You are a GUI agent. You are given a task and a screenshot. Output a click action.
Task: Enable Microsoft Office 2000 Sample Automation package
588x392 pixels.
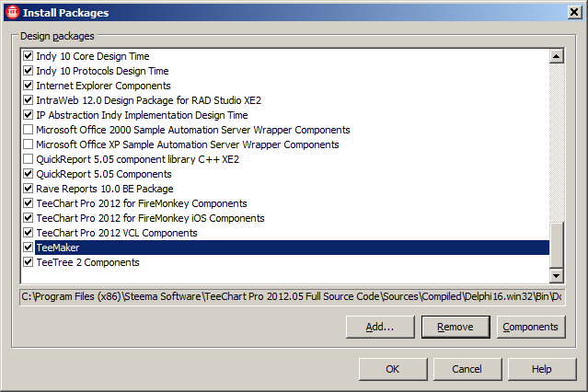coord(29,130)
